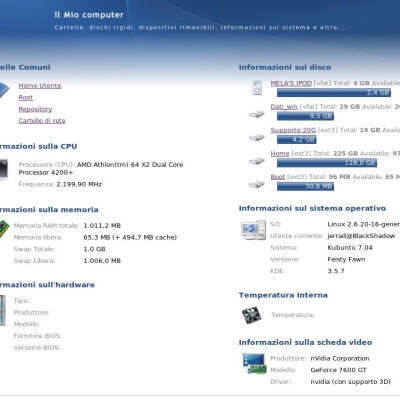Click the '2.199,90 MHz' frequency value
This screenshot has height=400, width=400.
79,184
